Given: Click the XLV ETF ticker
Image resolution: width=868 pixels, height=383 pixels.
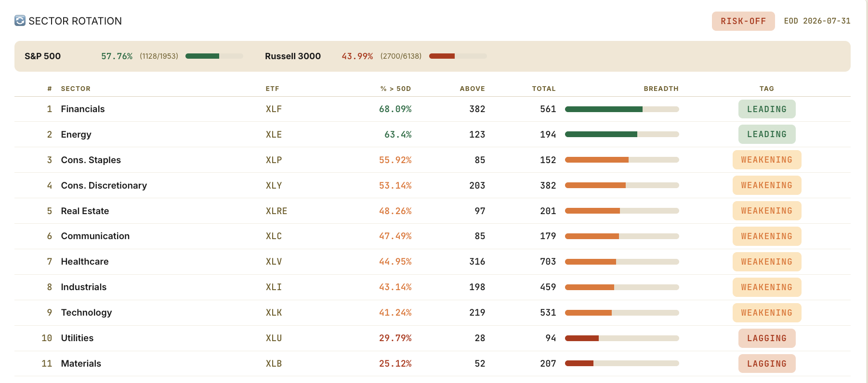Looking at the screenshot, I should point(274,262).
